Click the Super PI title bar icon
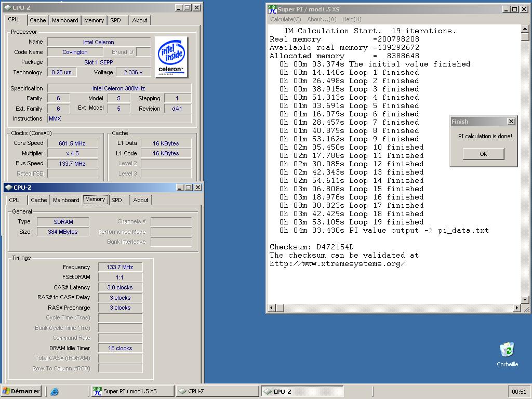 (272, 9)
